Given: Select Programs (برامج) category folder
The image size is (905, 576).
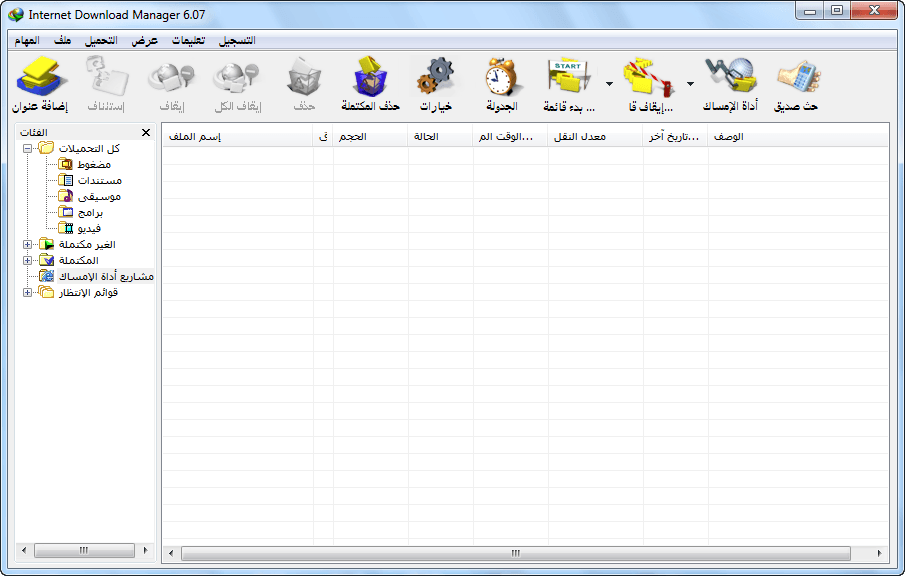Looking at the screenshot, I should click(81, 212).
